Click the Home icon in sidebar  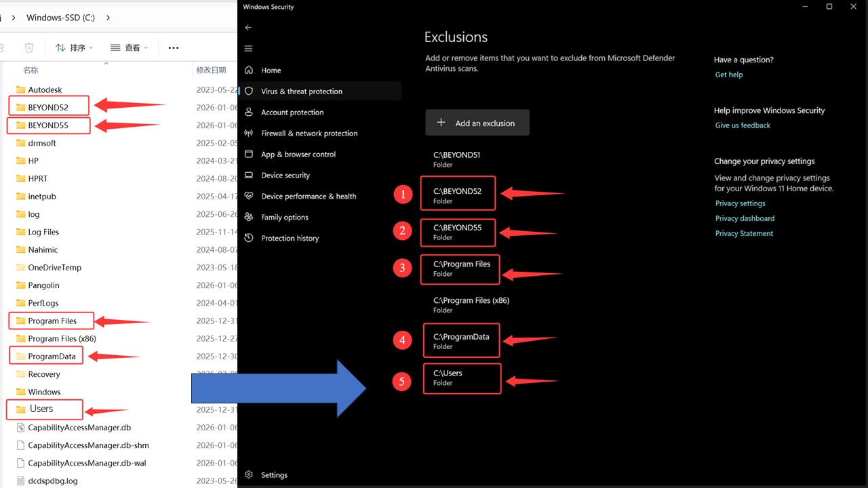point(249,70)
